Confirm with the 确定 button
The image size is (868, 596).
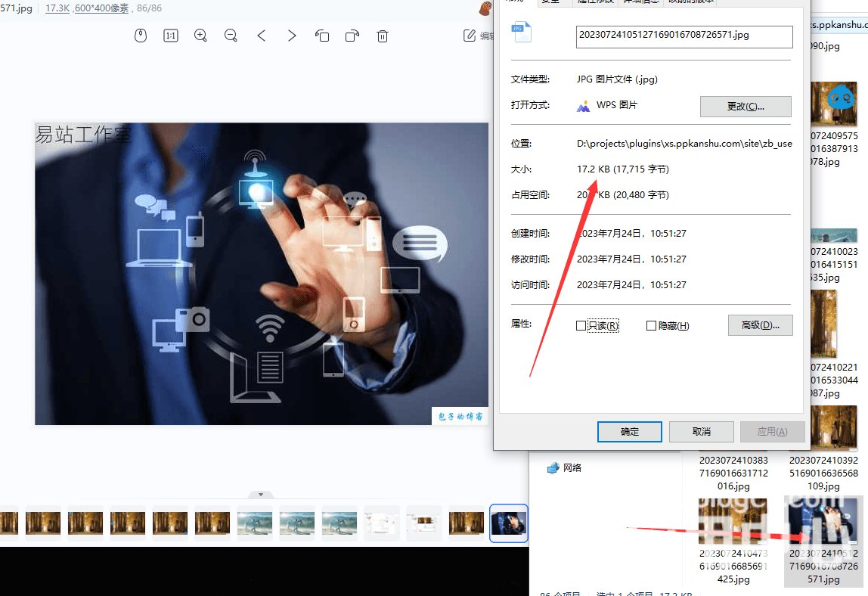[x=629, y=431]
